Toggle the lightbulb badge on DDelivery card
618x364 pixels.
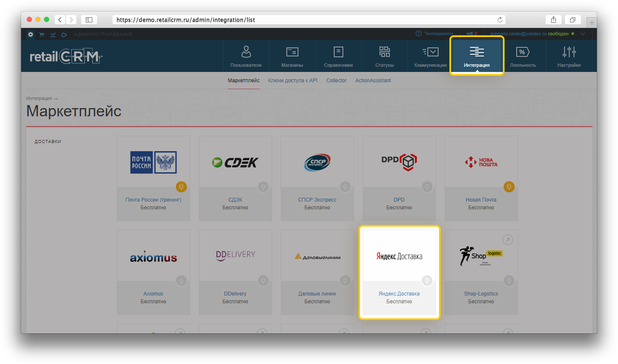[x=263, y=281]
